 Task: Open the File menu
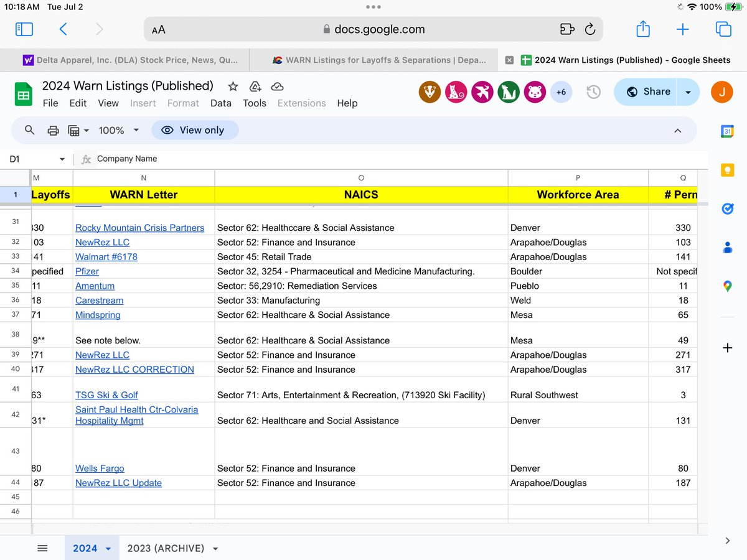[x=50, y=103]
